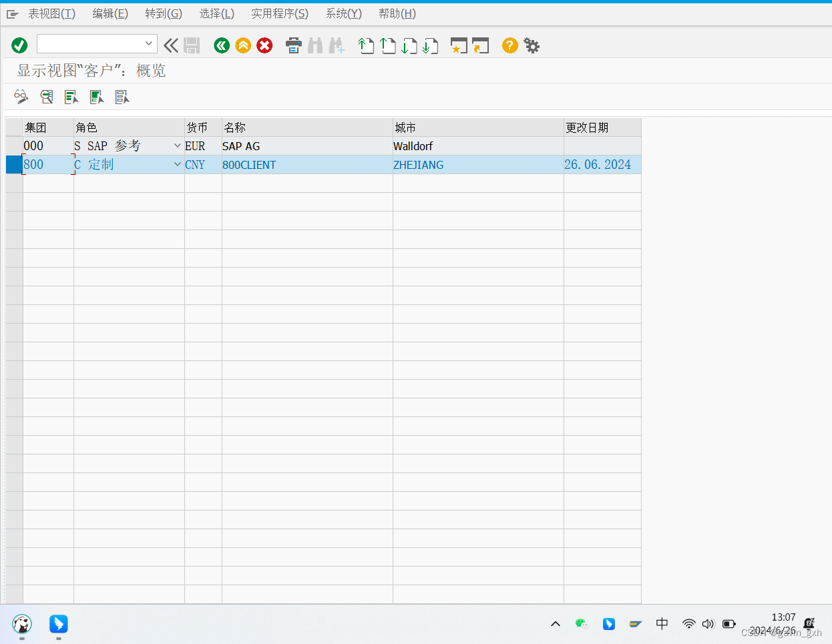
Task: Open the command field dropdown
Action: coord(149,45)
